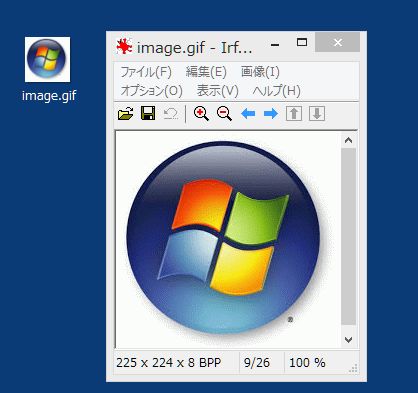Click the vertical scrollbar thumb
The width and height of the screenshot is (418, 393).
pyautogui.click(x=349, y=236)
